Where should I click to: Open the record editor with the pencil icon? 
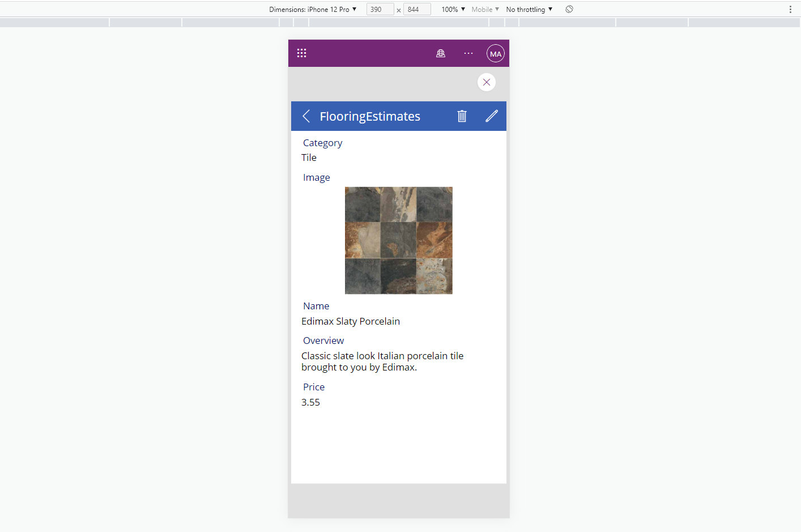coord(492,116)
